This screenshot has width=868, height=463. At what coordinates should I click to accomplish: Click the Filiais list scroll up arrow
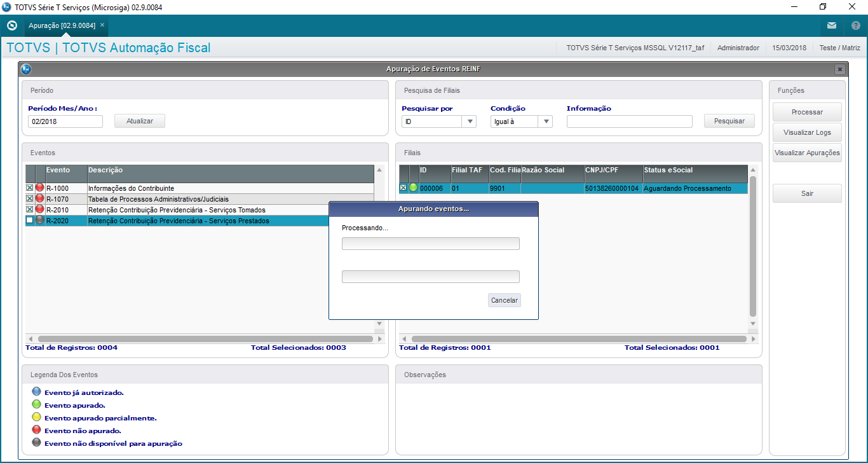[x=754, y=170]
